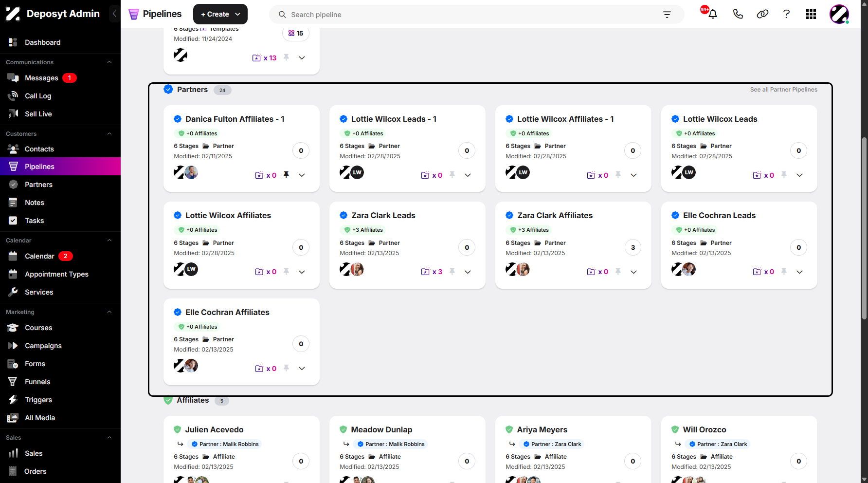Screen dimensions: 868x483
Task: Click count badge 3 on Zara Clark Affiliates
Action: click(633, 247)
